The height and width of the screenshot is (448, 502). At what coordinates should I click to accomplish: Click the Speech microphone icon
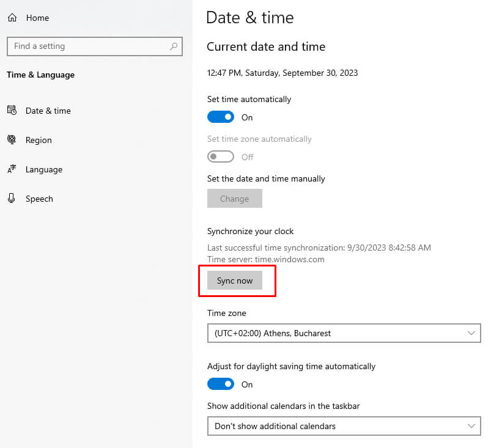[12, 199]
